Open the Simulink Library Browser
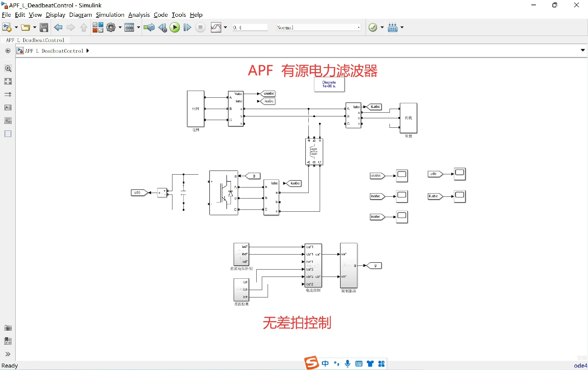This screenshot has height=370, width=588. [x=98, y=27]
